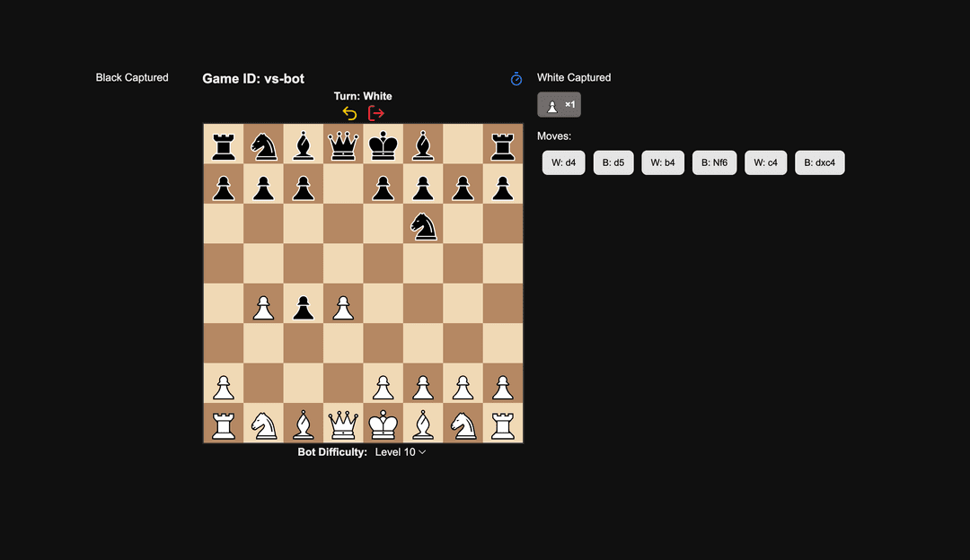Screen dimensions: 970x560
Task: Click the 'B: d5' move entry
Action: (613, 162)
